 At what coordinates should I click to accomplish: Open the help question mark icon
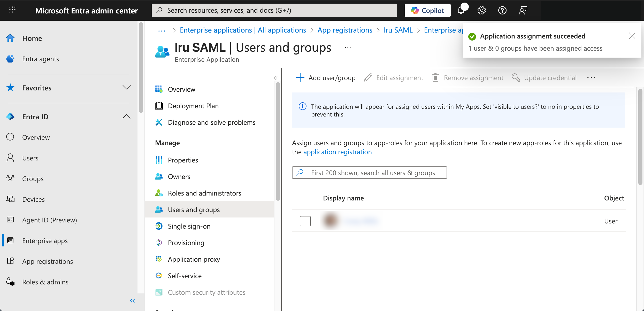click(502, 10)
